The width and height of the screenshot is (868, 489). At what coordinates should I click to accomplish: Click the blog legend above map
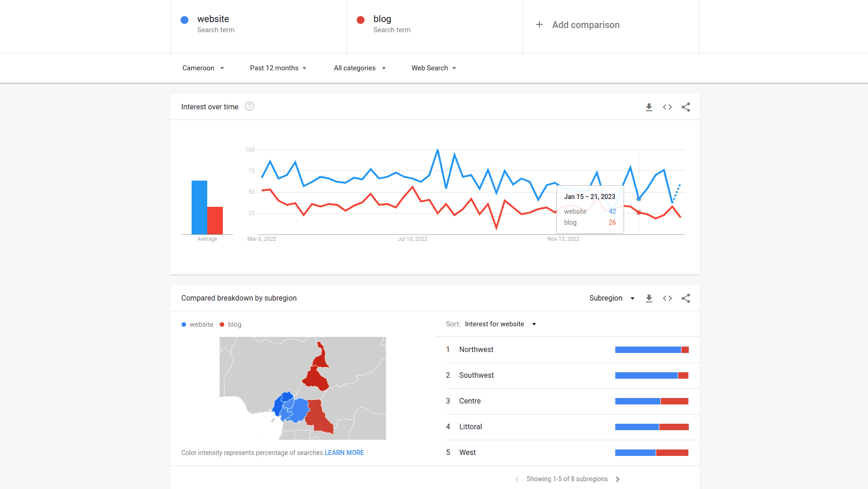click(x=231, y=324)
